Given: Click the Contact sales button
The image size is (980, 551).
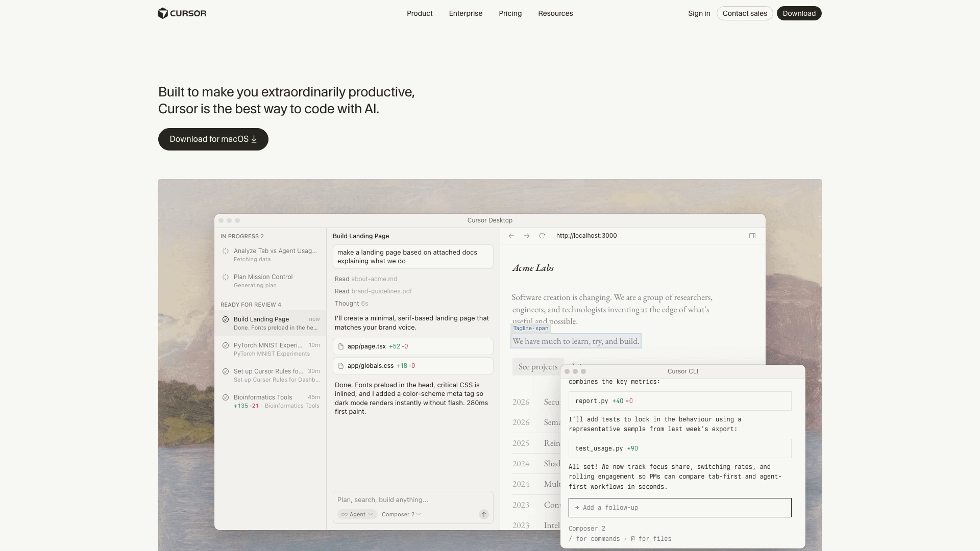Looking at the screenshot, I should tap(744, 13).
